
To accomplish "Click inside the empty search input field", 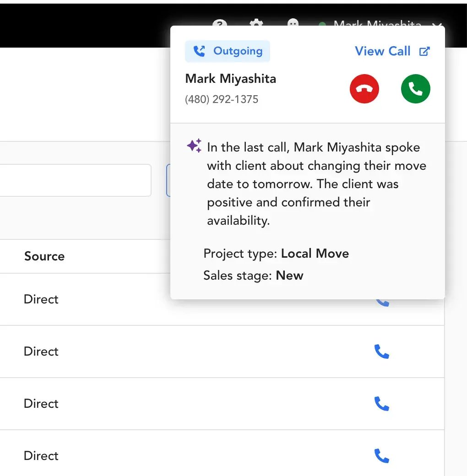I will tap(73, 180).
